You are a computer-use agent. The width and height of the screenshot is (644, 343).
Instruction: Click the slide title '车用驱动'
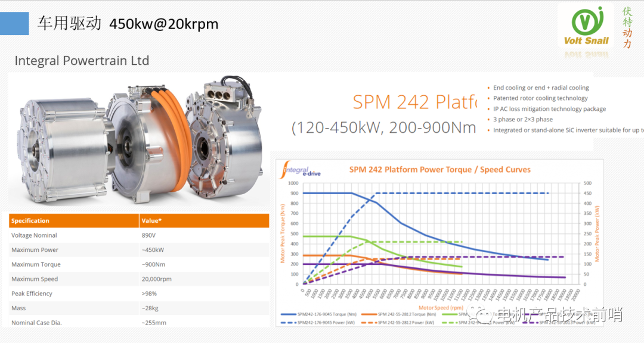(69, 23)
